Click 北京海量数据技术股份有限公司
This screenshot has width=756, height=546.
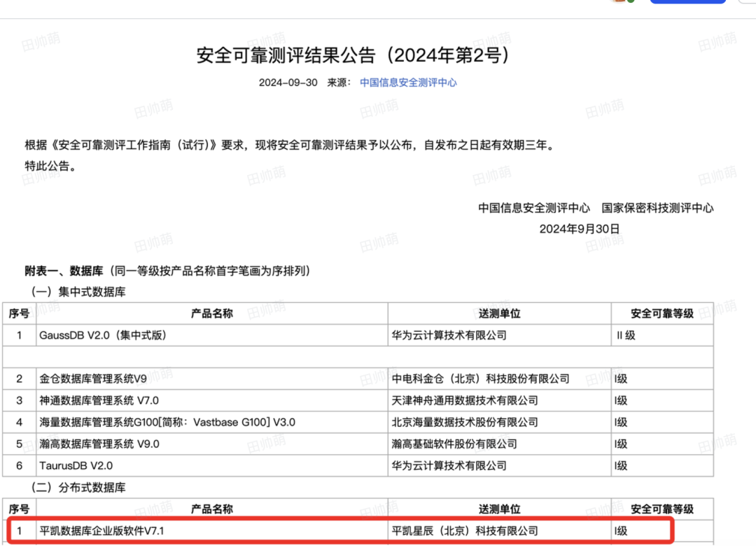click(x=465, y=423)
